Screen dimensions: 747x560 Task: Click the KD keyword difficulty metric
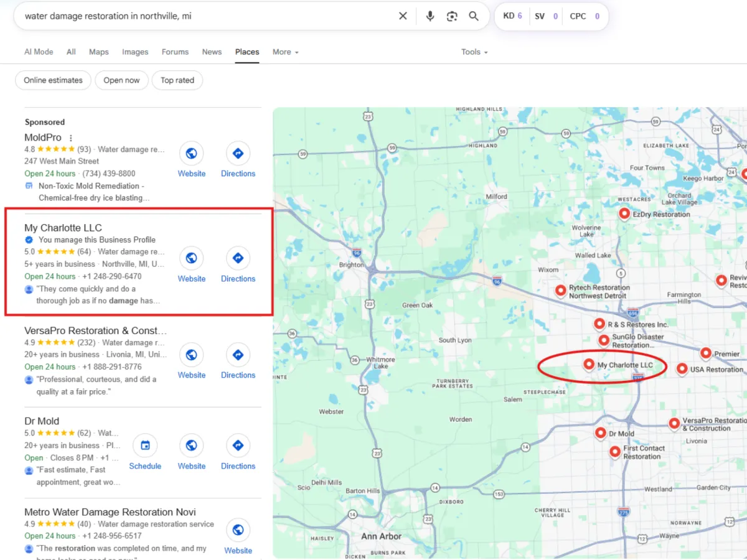point(513,16)
